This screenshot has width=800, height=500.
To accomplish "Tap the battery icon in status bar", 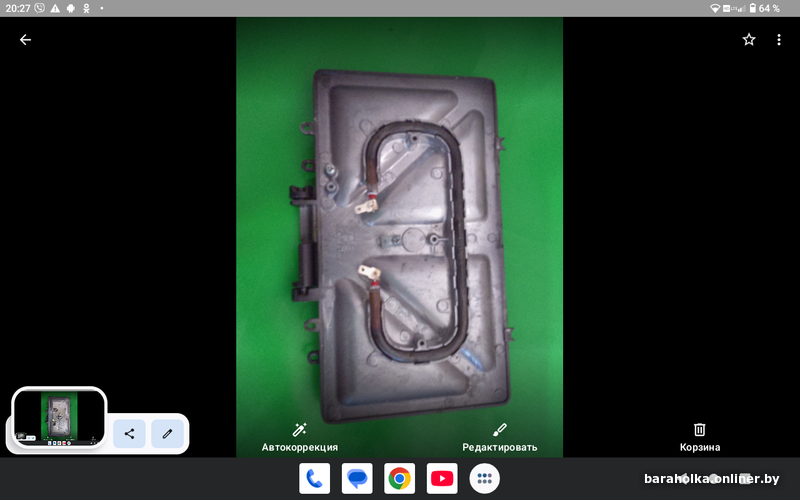I will coord(753,8).
